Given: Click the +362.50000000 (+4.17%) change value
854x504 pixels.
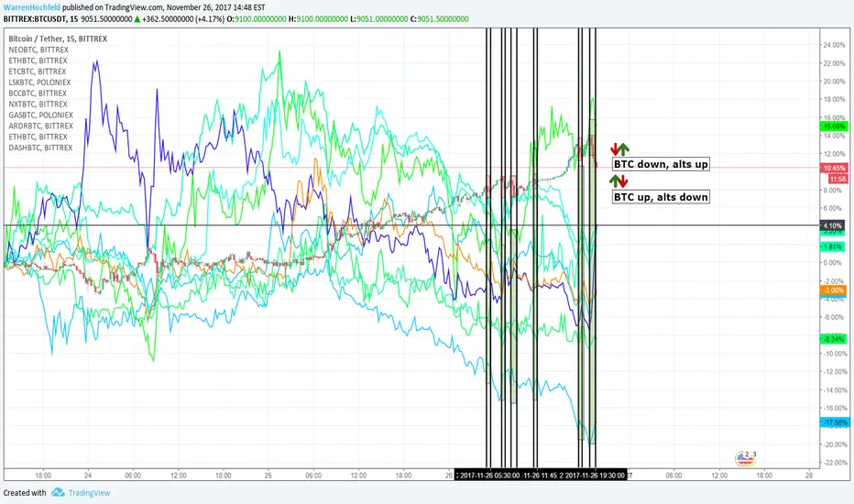Looking at the screenshot, I should pyautogui.click(x=183, y=19).
